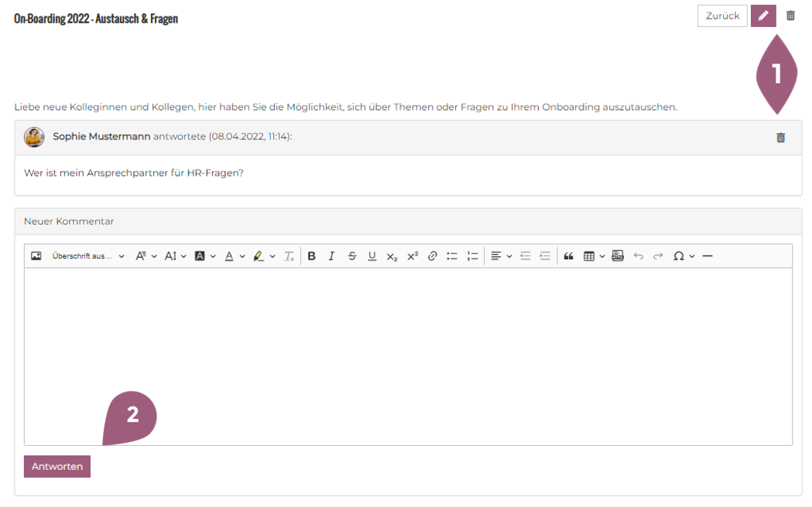Expand the text alignment dropdown
Screen dimensions: 812x507
point(501,256)
